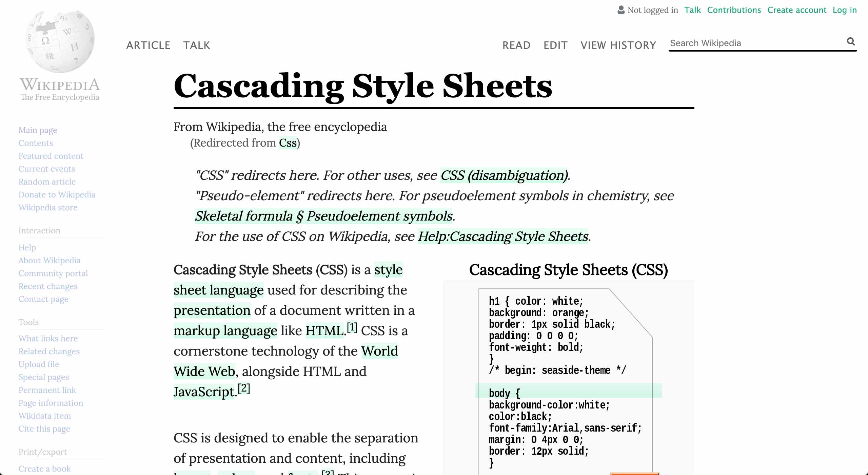This screenshot has width=868, height=475.
Task: Click Create a book link
Action: (45, 469)
